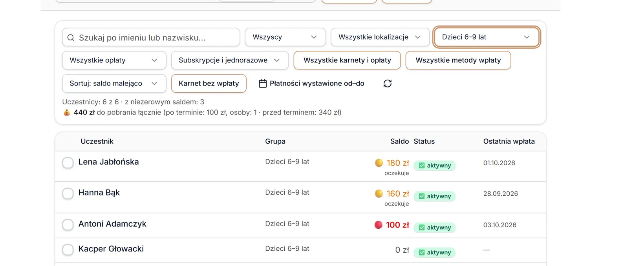Click the search magnifier icon
The height and width of the screenshot is (266, 644).
[71, 38]
